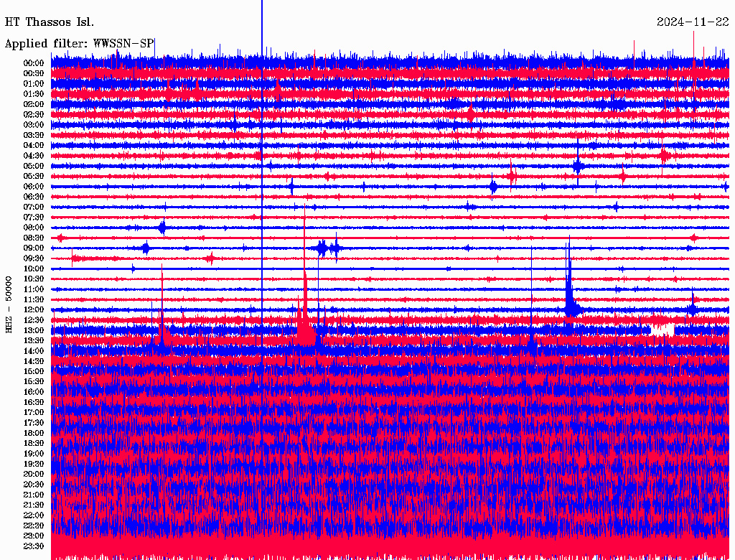
Task: Select the 07:00 time label
Action: pos(34,207)
